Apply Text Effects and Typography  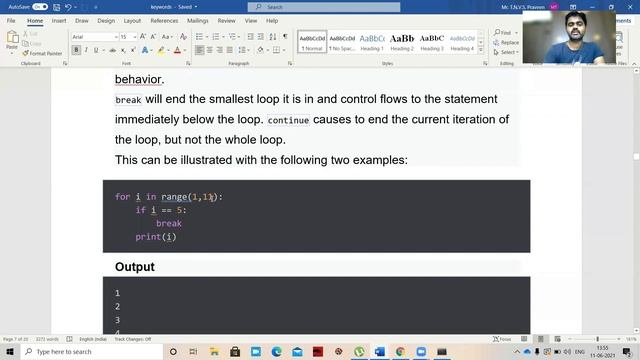[x=145, y=50]
